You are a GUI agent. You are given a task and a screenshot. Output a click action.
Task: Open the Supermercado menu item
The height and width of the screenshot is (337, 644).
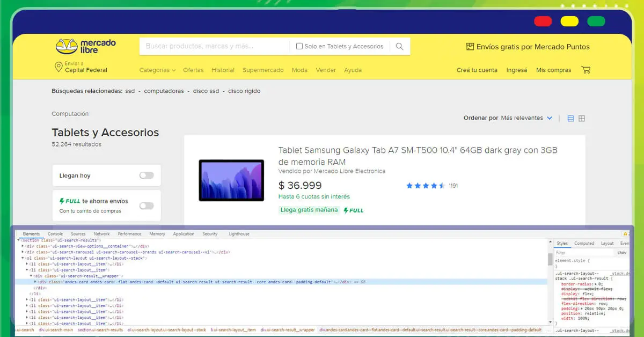(263, 70)
